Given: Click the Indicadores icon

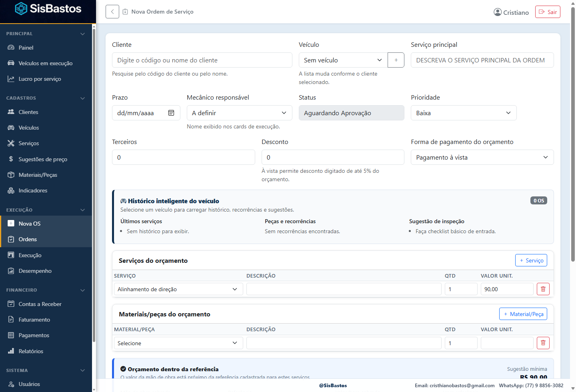Looking at the screenshot, I should [11, 190].
